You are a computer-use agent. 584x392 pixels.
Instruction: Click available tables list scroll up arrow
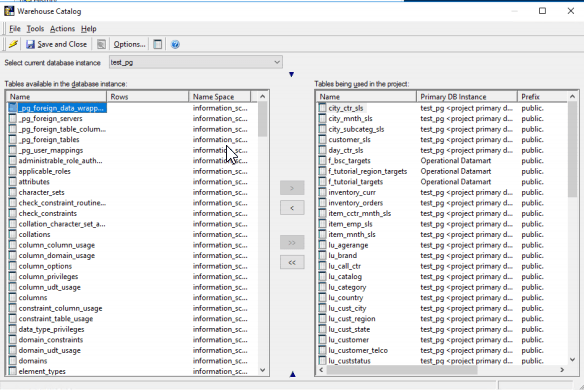[x=262, y=97]
